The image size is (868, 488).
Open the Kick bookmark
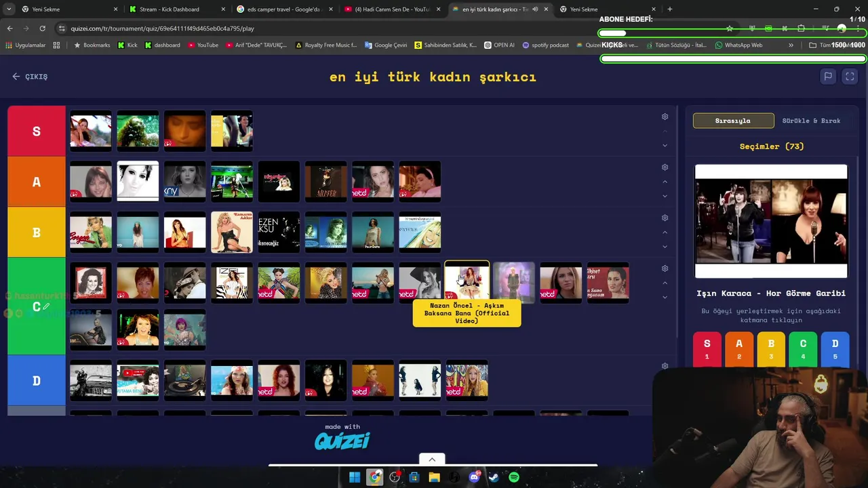127,45
